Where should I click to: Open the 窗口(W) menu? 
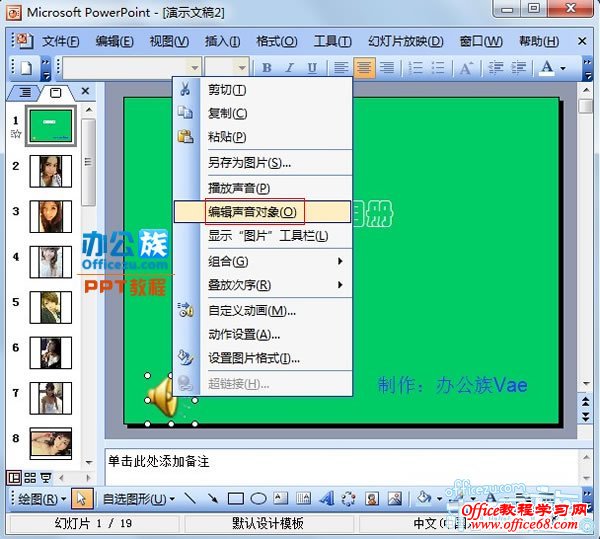481,41
